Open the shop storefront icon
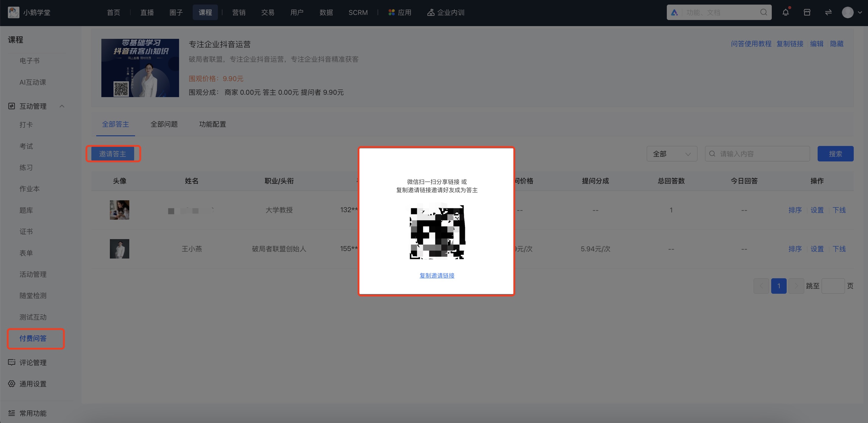Screen dimensions: 868x423 tap(807, 12)
